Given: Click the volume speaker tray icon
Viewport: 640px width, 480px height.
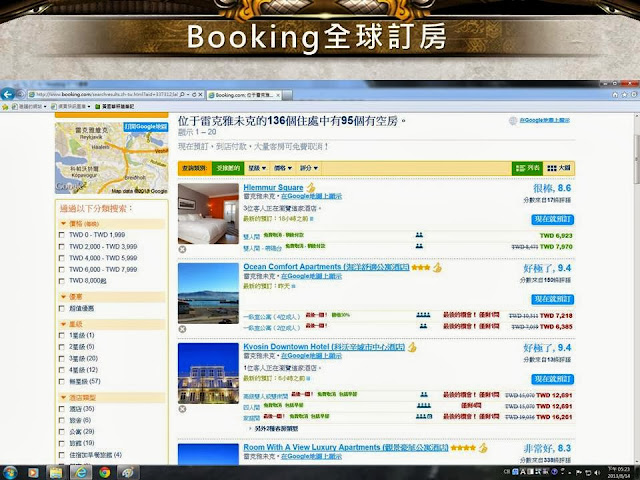Looking at the screenshot, I should [597, 473].
